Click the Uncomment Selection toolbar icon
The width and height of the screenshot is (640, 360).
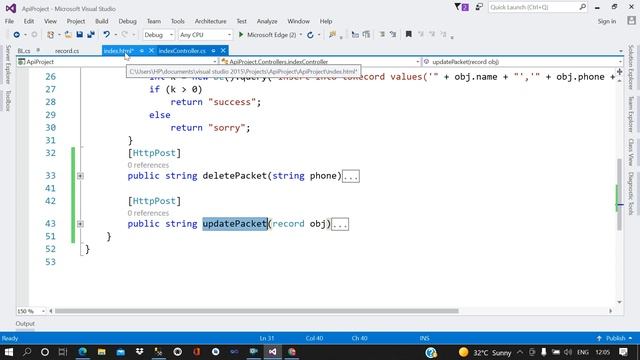click(x=393, y=35)
